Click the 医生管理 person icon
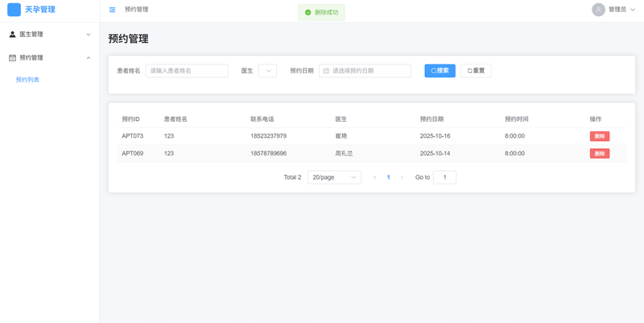The width and height of the screenshot is (644, 323). tap(12, 35)
